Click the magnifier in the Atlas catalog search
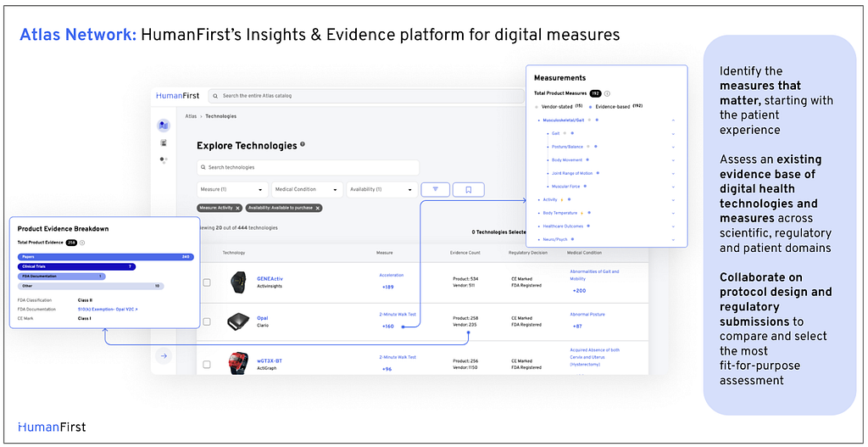This screenshot has height=447, width=868. tap(215, 96)
